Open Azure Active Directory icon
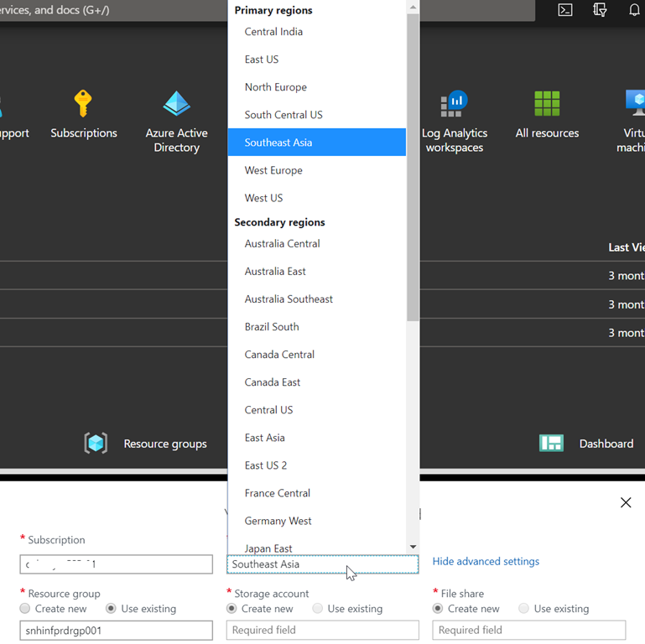645x644 pixels. [x=176, y=103]
